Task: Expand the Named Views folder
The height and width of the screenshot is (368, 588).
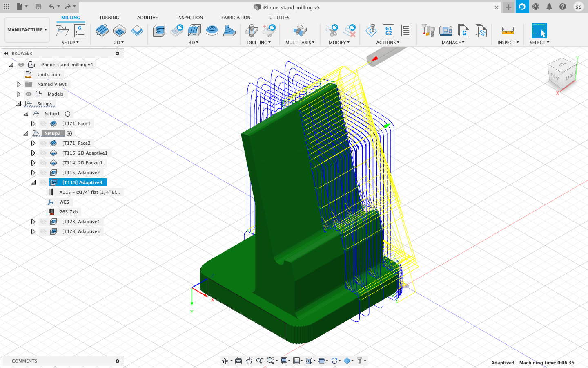Action: tap(18, 84)
